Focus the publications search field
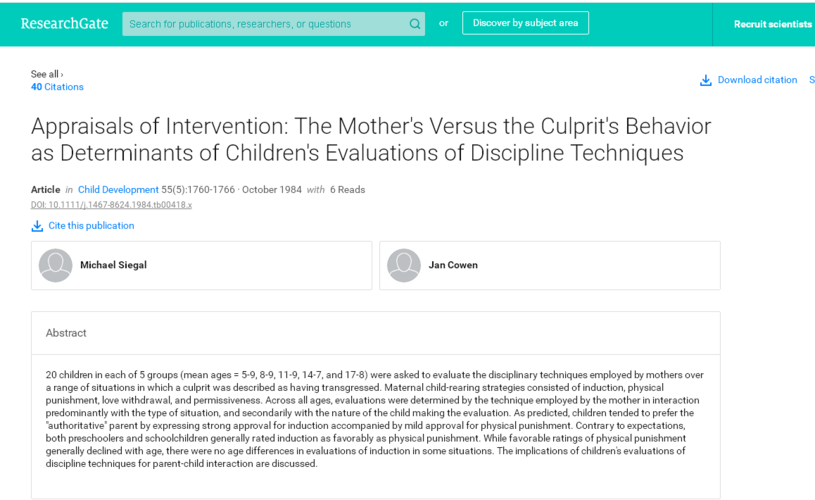 tap(265, 24)
